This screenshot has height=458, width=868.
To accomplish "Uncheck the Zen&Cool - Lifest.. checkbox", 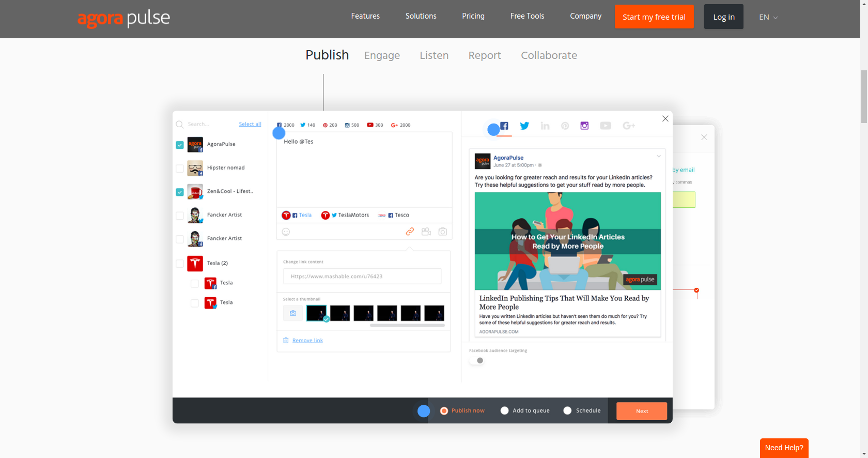I will 180,192.
